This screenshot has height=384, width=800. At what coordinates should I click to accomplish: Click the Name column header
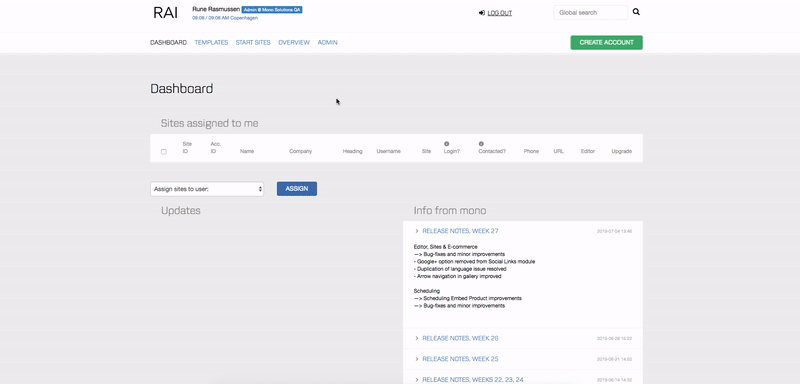click(247, 151)
